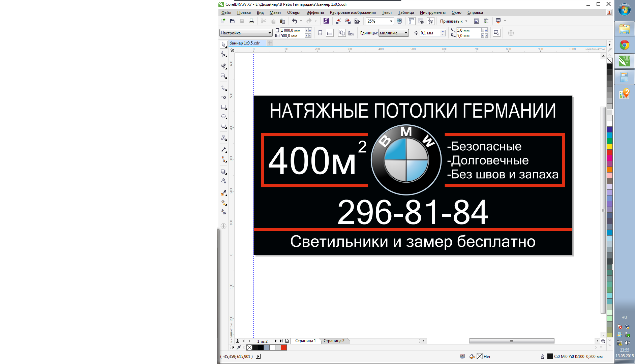Open the color palette flyout arrow at top
The image size is (635, 364).
pyautogui.click(x=609, y=44)
